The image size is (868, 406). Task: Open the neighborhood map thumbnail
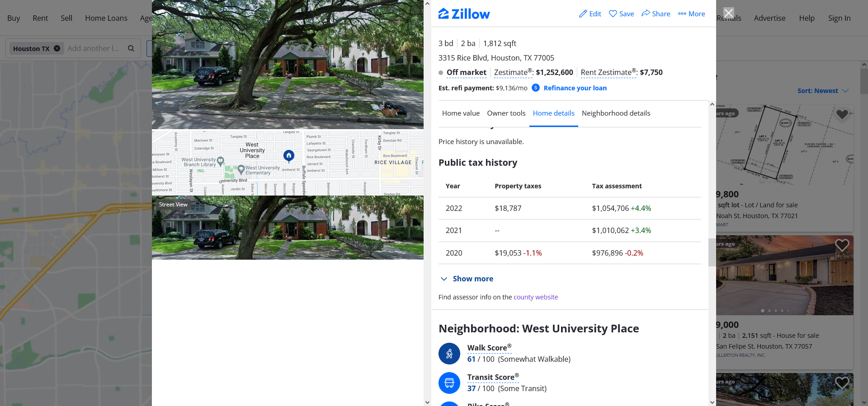tap(288, 163)
